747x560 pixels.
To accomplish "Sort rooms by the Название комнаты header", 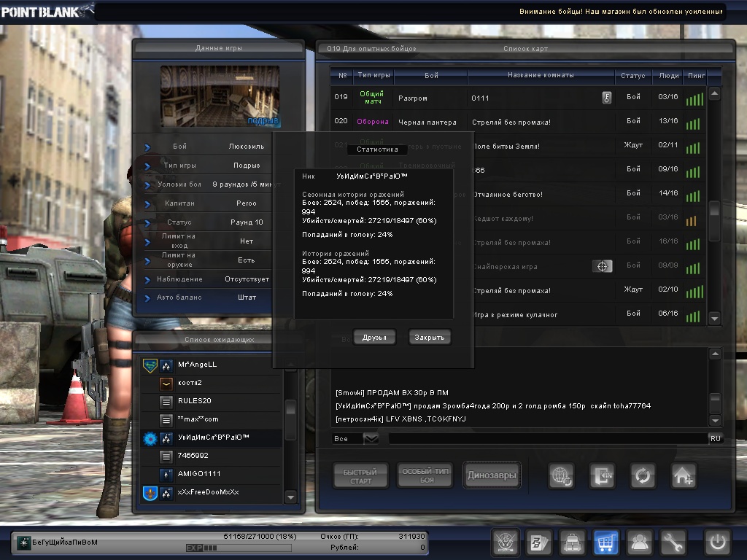I will tap(541, 75).
